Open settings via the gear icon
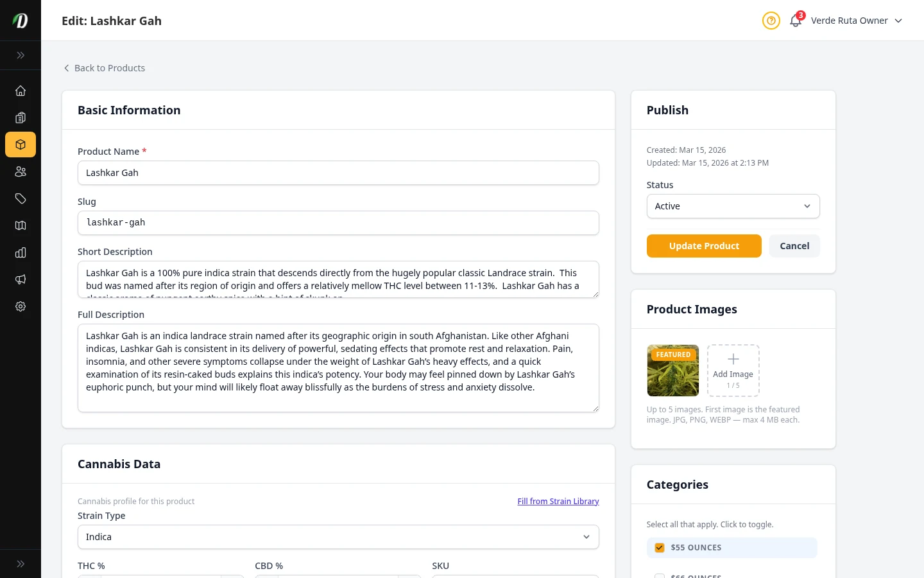 tap(21, 306)
